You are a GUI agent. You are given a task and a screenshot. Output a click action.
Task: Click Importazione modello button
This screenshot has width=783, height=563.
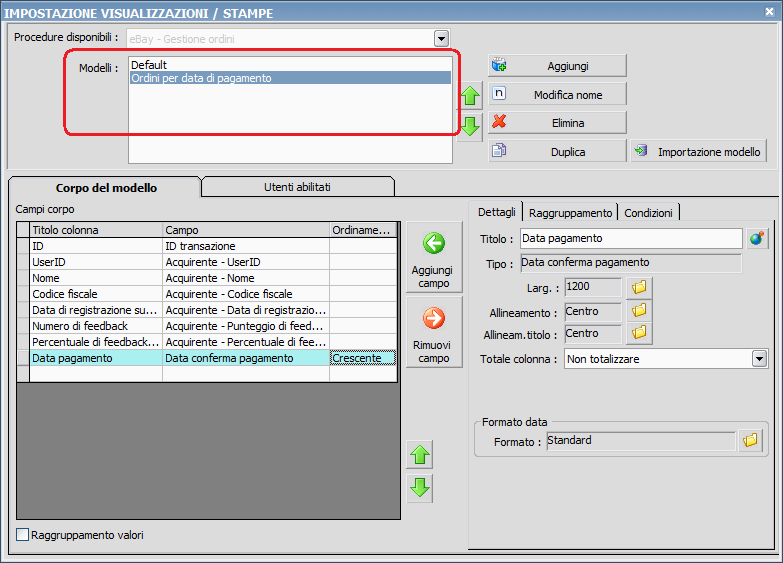[699, 151]
